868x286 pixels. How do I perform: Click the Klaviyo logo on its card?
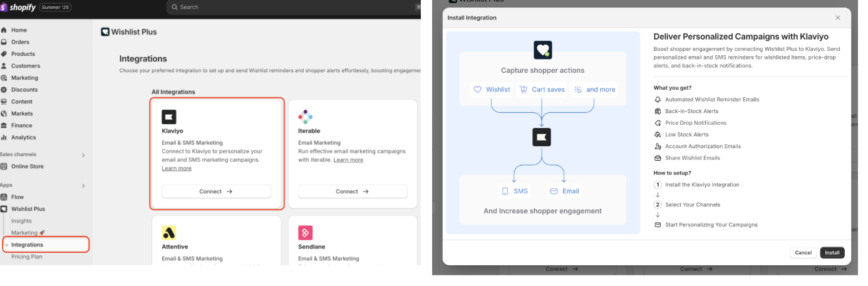tap(169, 117)
